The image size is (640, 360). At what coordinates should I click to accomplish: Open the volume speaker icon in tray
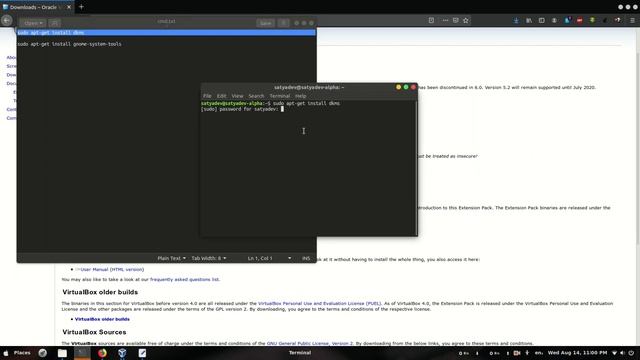click(622, 353)
